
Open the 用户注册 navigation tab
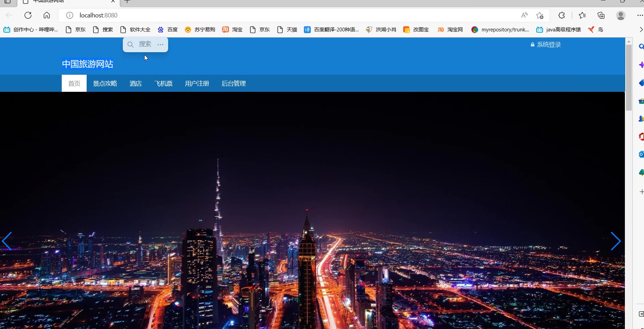pos(197,84)
